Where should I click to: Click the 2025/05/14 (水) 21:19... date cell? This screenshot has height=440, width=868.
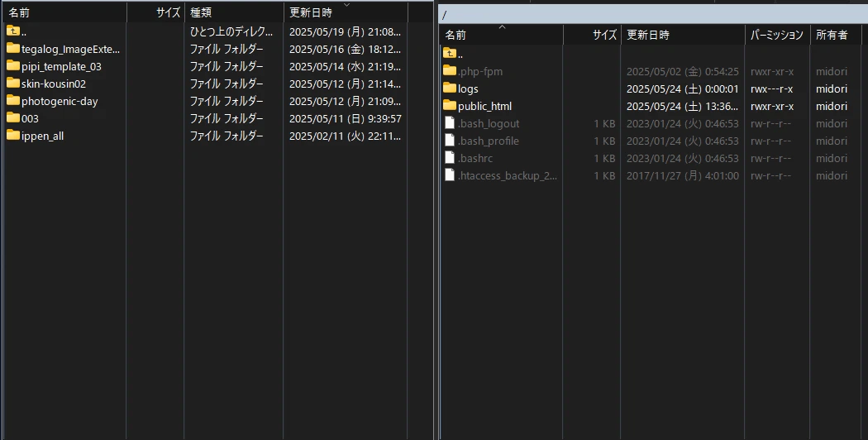pos(345,66)
